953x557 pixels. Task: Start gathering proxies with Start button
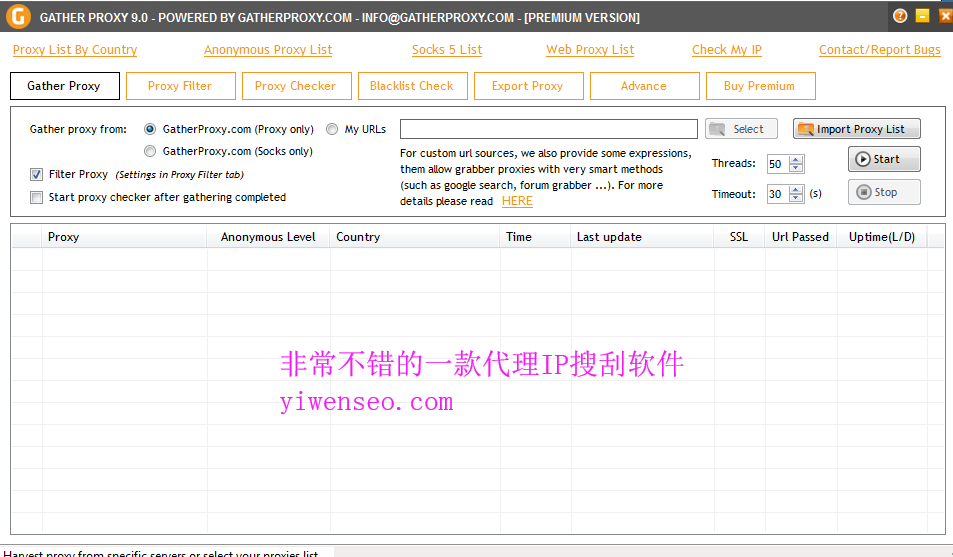(884, 159)
